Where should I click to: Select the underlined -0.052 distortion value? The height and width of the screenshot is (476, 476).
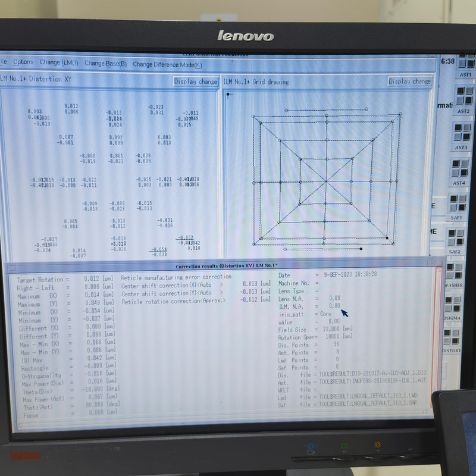(x=186, y=237)
